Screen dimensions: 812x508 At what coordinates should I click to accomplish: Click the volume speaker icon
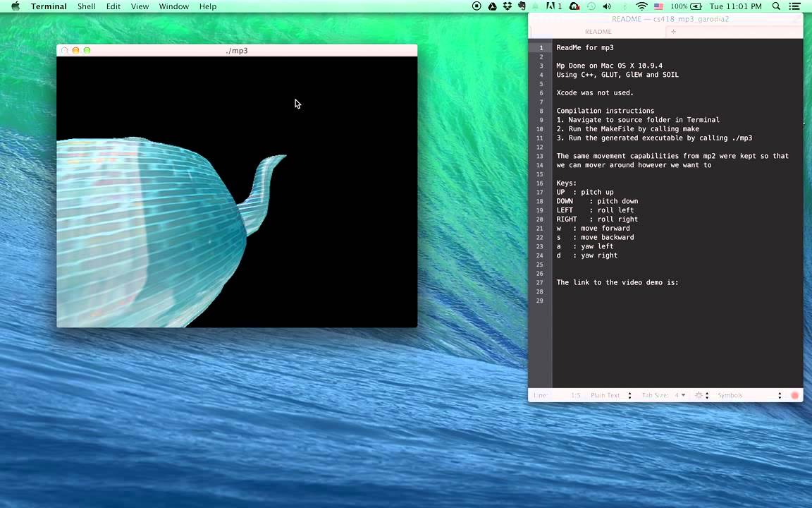[607, 6]
